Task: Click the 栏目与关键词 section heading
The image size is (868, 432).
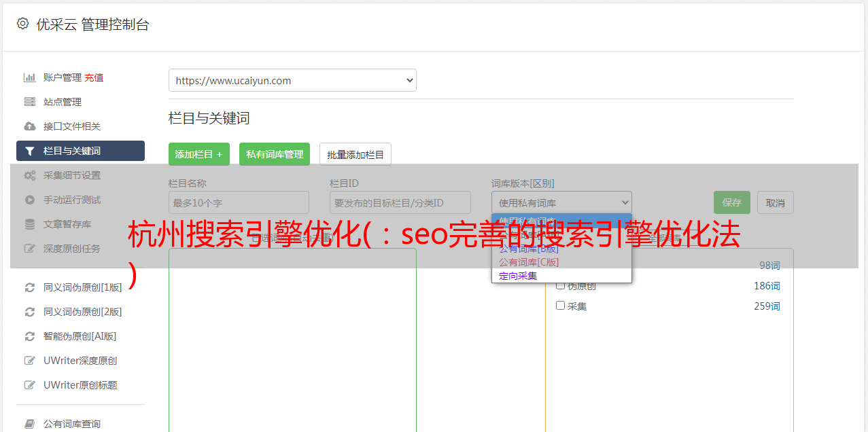Action: tap(209, 118)
